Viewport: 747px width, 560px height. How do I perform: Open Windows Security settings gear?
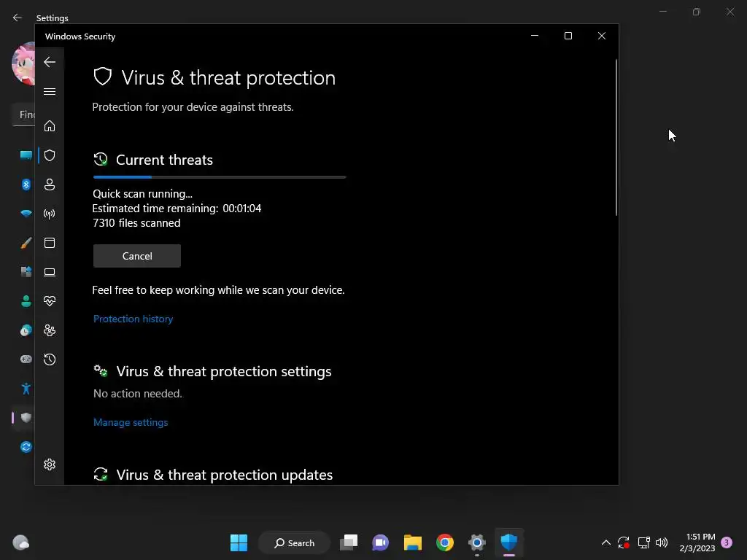(x=50, y=464)
